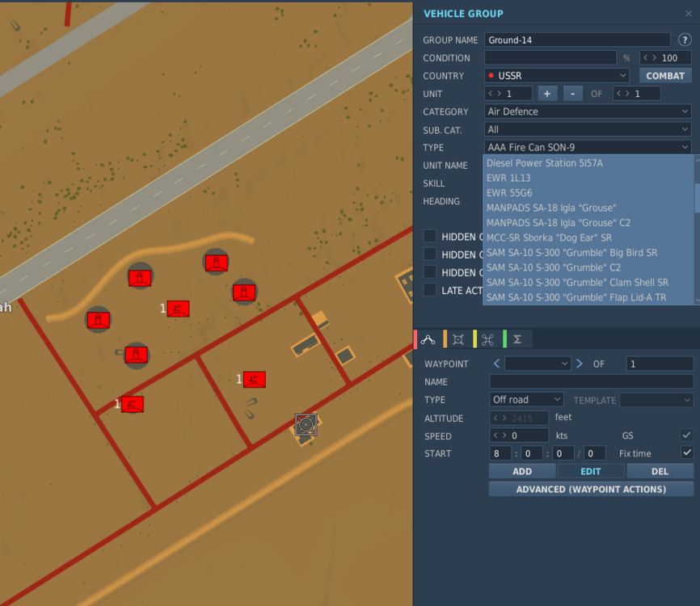The width and height of the screenshot is (700, 606).
Task: Click ADD waypoint button
Action: coord(522,471)
